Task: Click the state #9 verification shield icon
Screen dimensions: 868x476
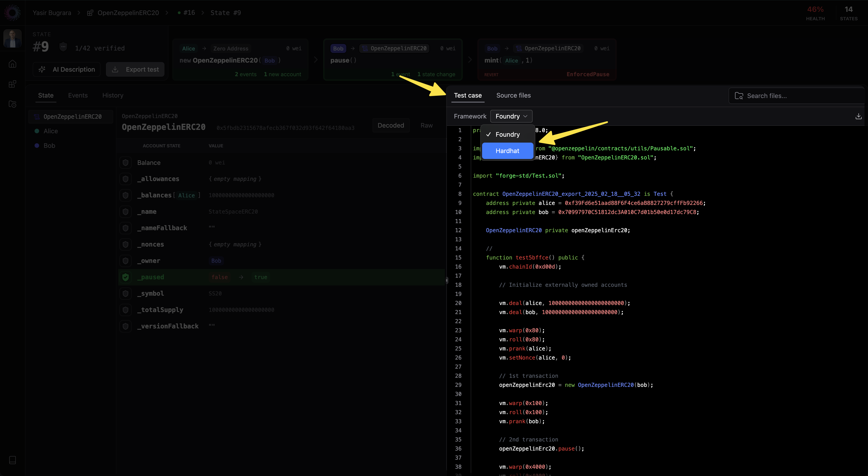Action: (x=63, y=47)
